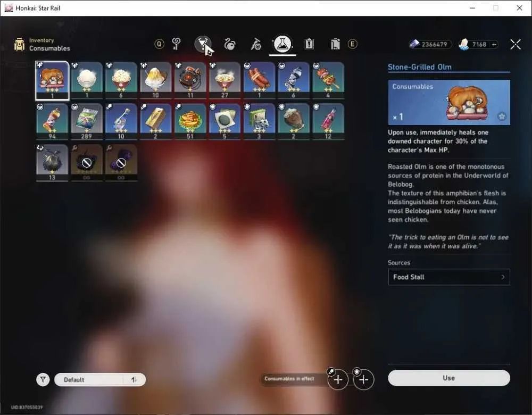
Task: Open the Default sort order dropdown
Action: point(89,379)
